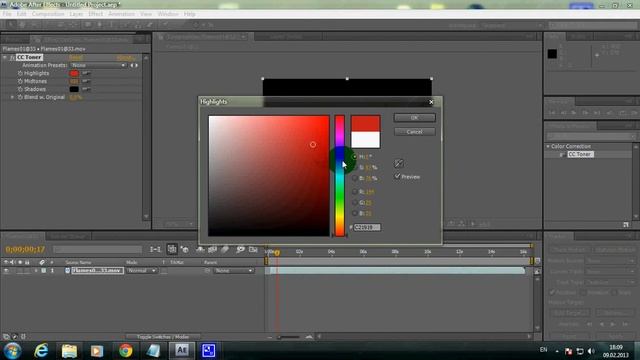The image size is (640, 360).
Task: Open the Windows Start menu
Action: (x=12, y=351)
